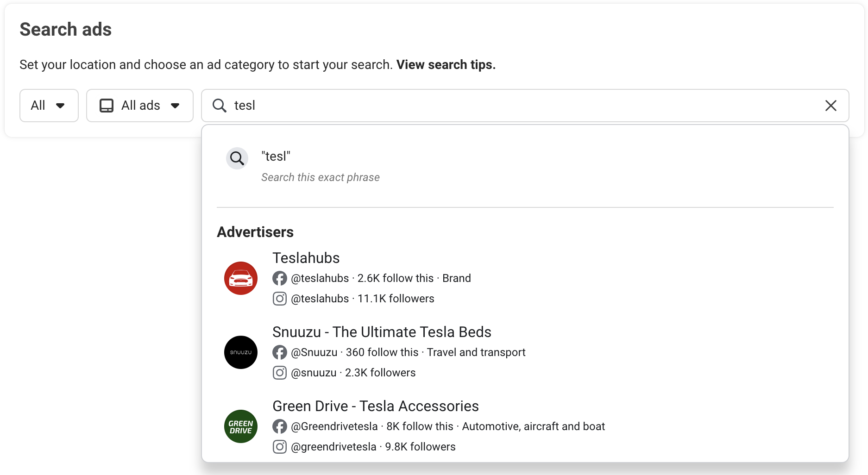Viewport: 868px width, 475px height.
Task: Click Instagram icon next to @snuuzu
Action: pyautogui.click(x=280, y=373)
